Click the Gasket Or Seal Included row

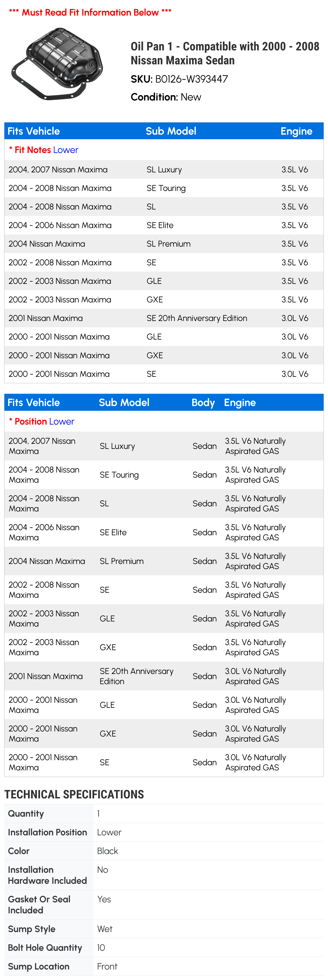(164, 905)
